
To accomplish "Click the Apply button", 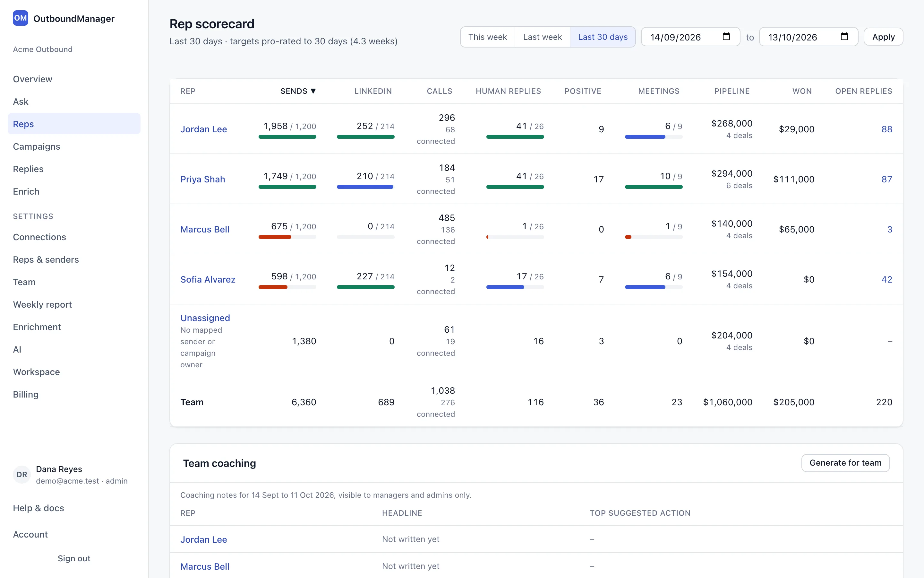I will [x=883, y=37].
